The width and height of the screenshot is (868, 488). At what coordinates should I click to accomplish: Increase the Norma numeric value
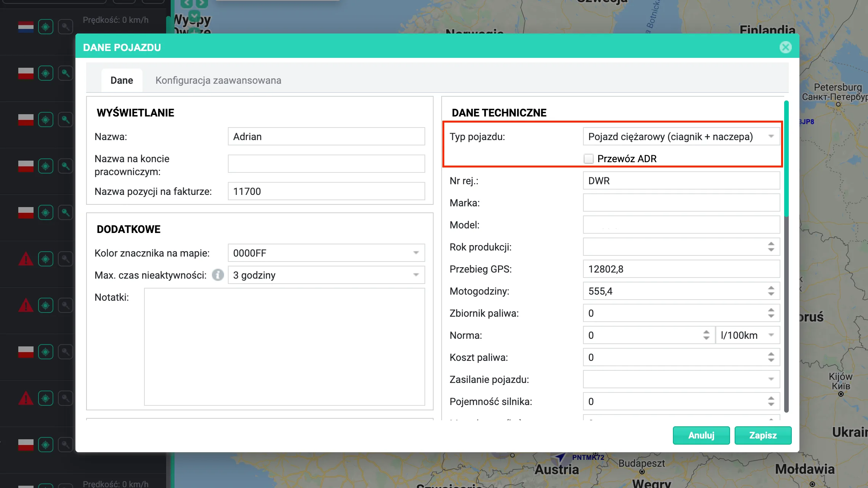(706, 332)
